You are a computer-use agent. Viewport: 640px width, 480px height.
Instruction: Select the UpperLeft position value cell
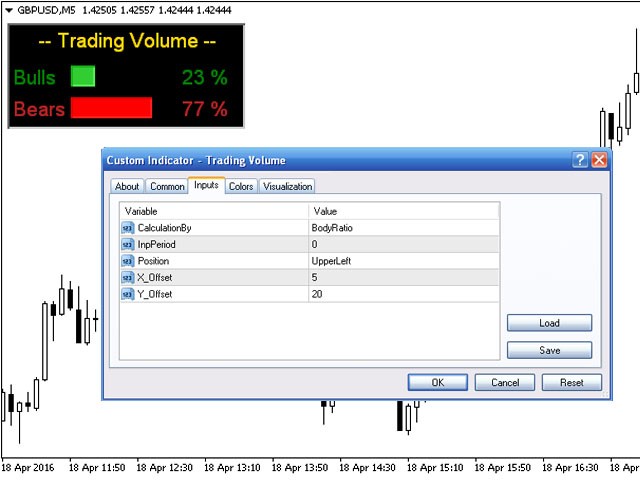coord(404,261)
